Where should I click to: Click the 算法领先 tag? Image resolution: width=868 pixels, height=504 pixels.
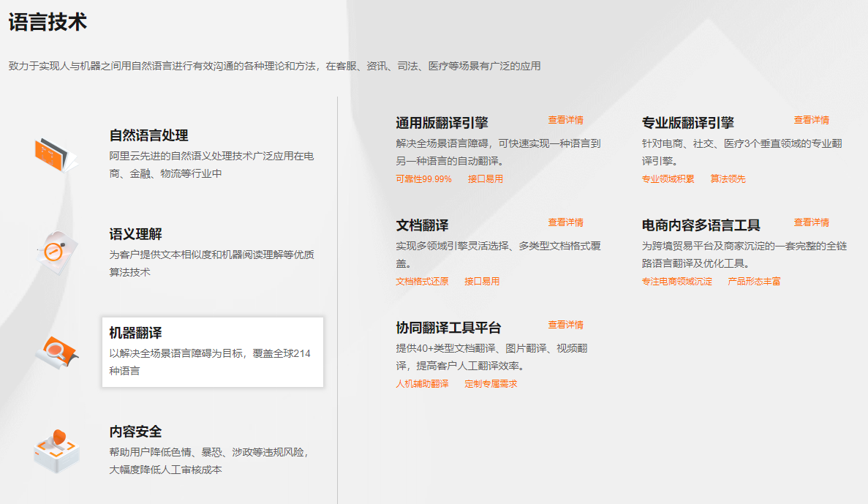click(729, 178)
